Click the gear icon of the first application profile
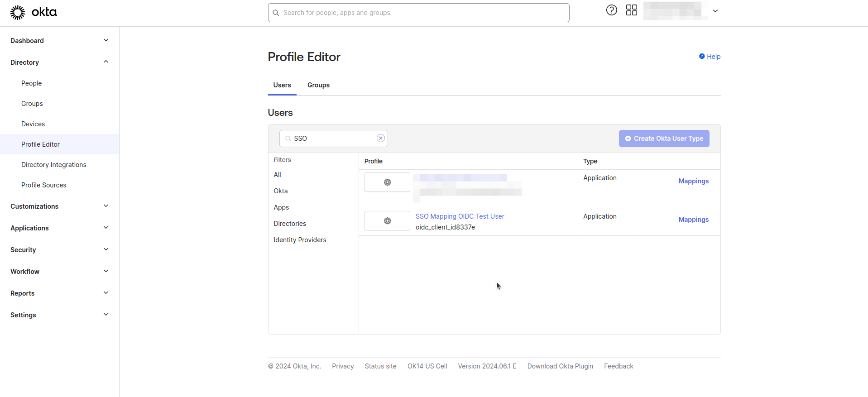Viewport: 868px width, 397px height. point(387,182)
